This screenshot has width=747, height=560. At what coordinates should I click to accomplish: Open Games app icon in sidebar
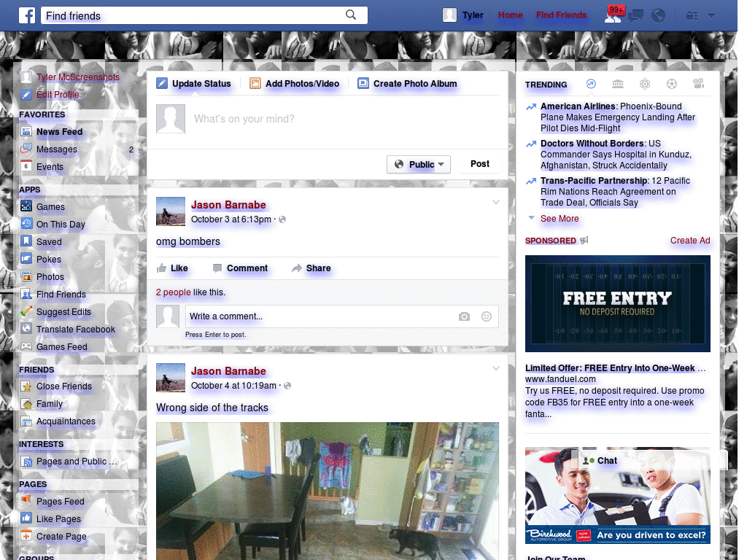[x=26, y=206]
